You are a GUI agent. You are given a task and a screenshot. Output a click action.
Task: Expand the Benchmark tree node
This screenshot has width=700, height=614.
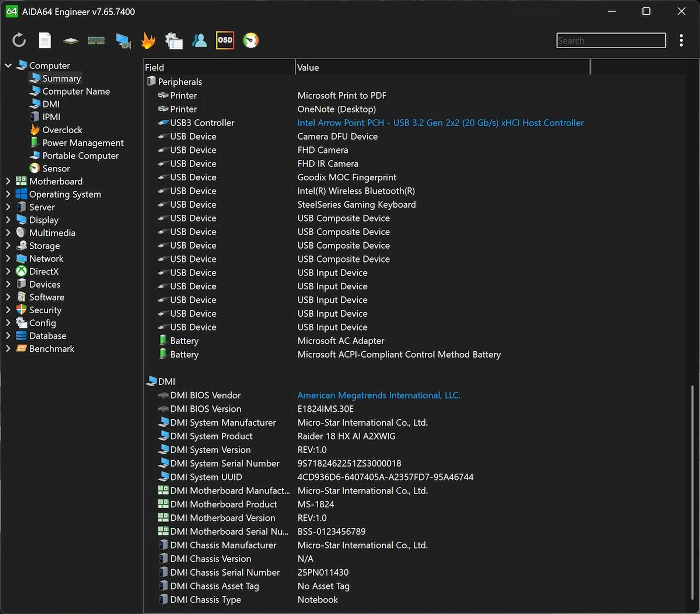coord(8,348)
